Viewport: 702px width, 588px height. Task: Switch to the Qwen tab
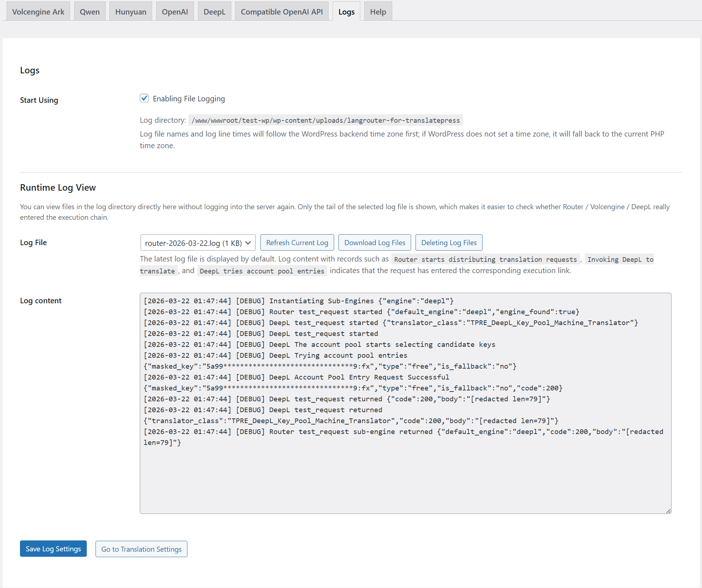90,11
